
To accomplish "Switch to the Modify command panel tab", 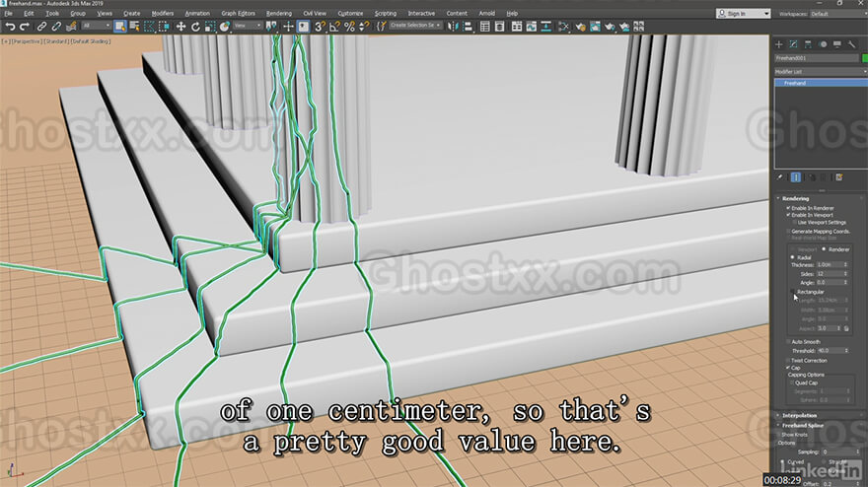I will coord(793,44).
